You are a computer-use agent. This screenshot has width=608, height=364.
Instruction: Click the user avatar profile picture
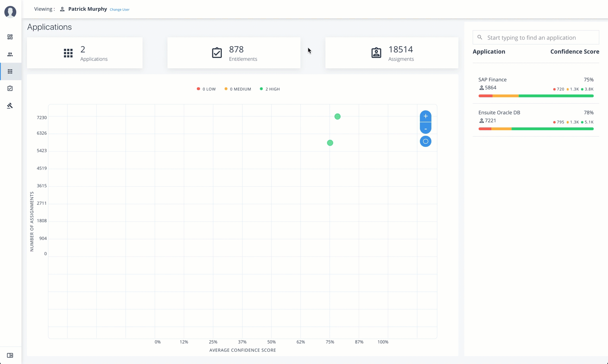tap(10, 12)
